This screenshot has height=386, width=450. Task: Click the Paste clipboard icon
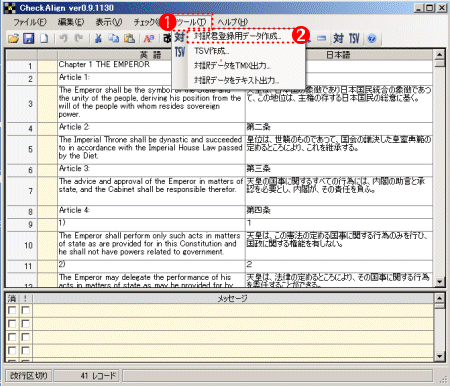tap(129, 39)
